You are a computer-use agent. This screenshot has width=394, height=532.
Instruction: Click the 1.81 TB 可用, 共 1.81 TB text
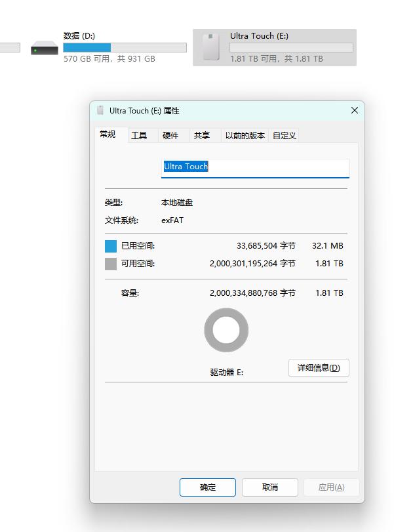coord(277,58)
